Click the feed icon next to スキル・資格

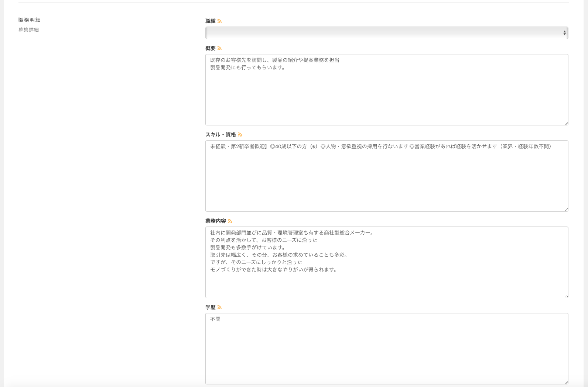tap(240, 135)
